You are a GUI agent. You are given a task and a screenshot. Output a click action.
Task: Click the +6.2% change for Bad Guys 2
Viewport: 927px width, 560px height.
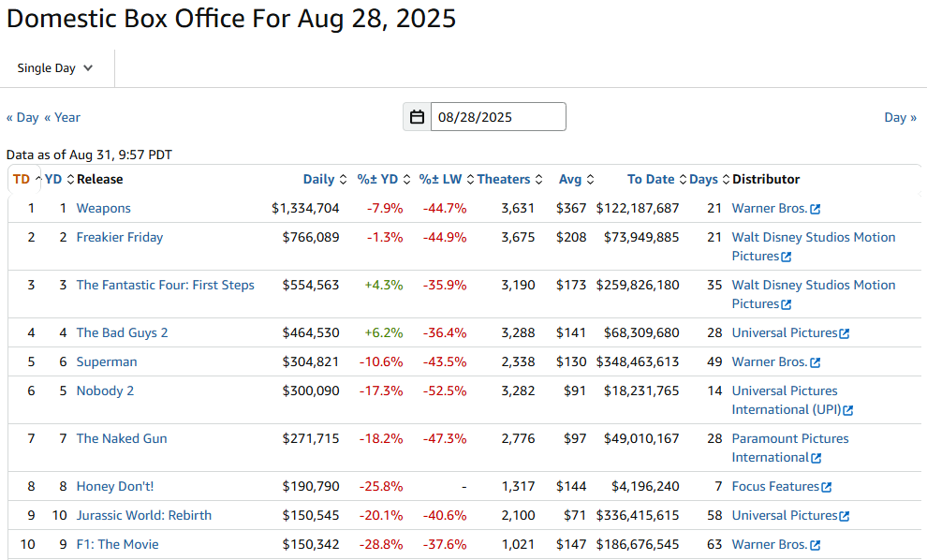click(x=384, y=333)
